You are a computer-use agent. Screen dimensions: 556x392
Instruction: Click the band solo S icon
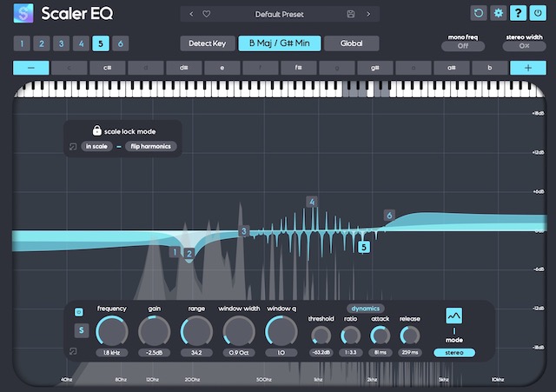click(81, 330)
